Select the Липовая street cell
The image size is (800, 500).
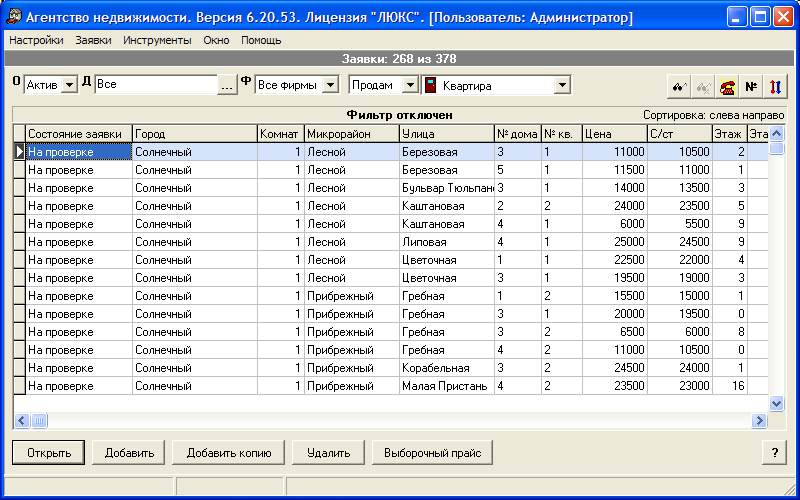[447, 242]
